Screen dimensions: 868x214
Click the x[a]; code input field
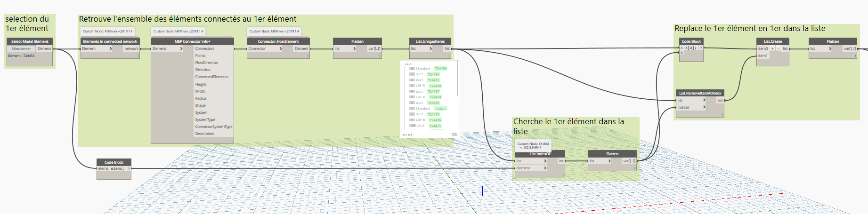pos(690,48)
